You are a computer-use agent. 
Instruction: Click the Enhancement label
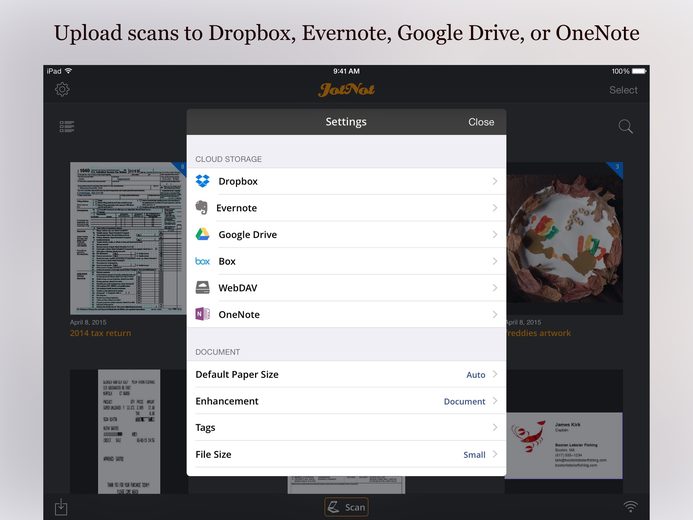pos(227,401)
